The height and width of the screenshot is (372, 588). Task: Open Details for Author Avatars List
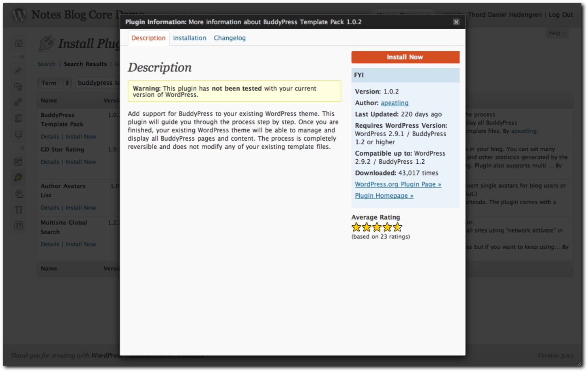click(x=50, y=208)
